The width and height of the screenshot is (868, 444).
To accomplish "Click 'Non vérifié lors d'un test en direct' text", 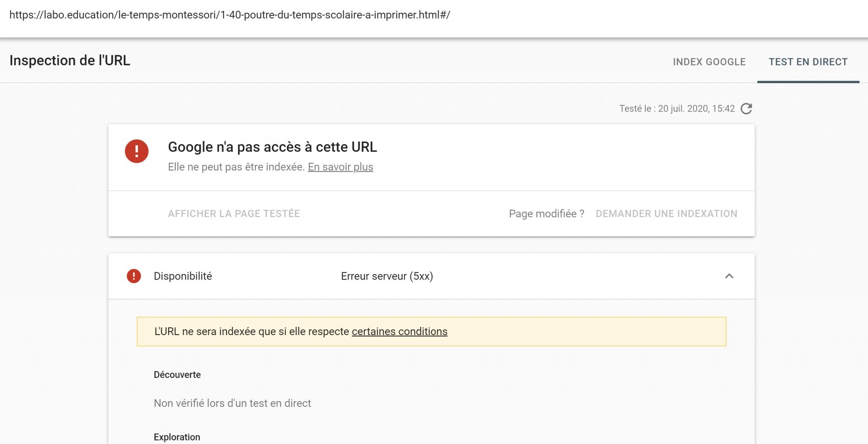I will pos(232,403).
